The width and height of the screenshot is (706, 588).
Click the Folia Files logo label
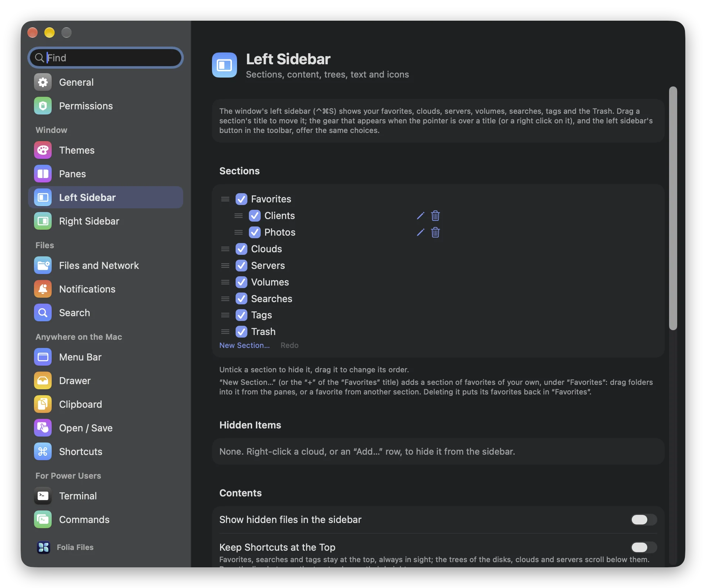pyautogui.click(x=66, y=547)
